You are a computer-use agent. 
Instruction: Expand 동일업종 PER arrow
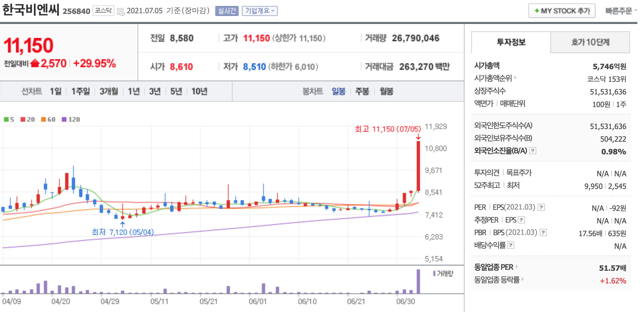coord(517,266)
